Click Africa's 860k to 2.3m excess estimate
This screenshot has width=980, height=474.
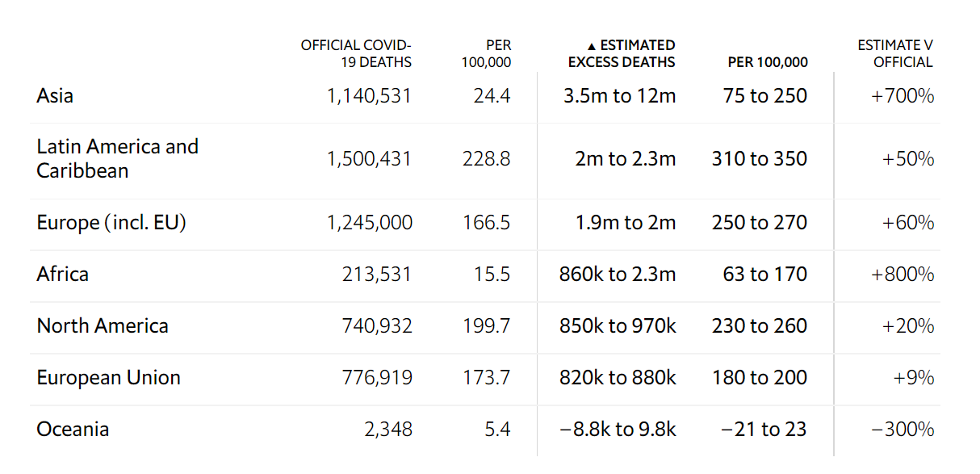tap(618, 275)
